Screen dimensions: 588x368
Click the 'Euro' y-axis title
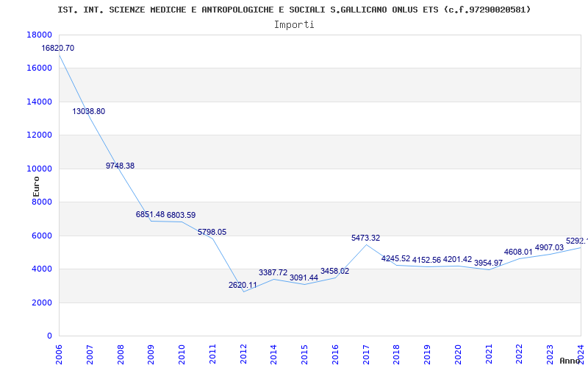[36, 186]
